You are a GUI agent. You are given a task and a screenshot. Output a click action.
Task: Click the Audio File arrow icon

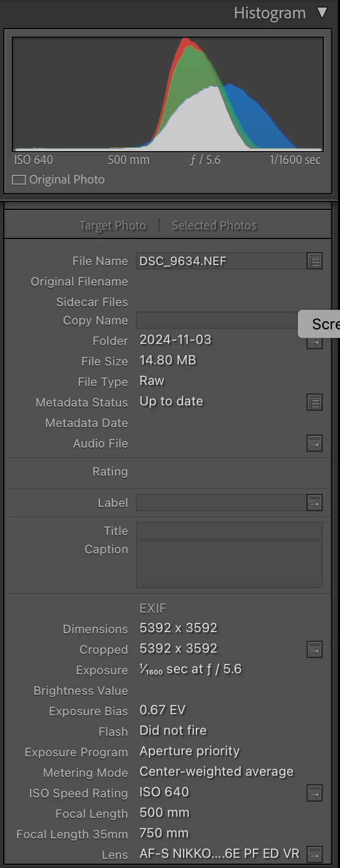point(315,444)
